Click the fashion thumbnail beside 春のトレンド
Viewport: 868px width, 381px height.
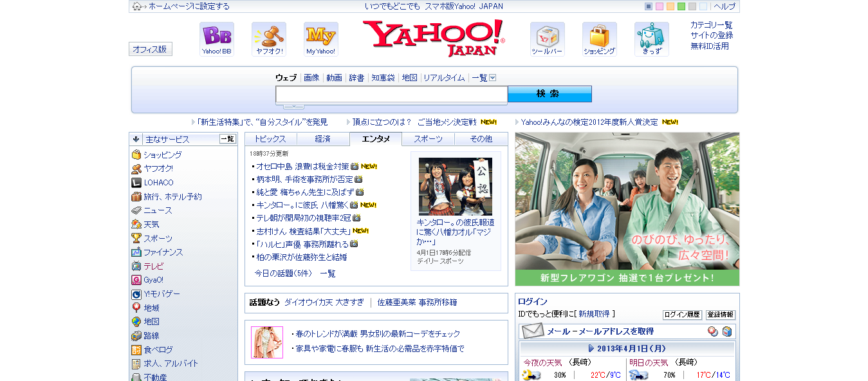(x=267, y=342)
